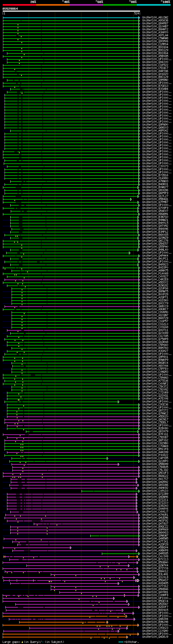
Task: Select the UniRef100_A1CQN7 label
Action: (155, 315)
